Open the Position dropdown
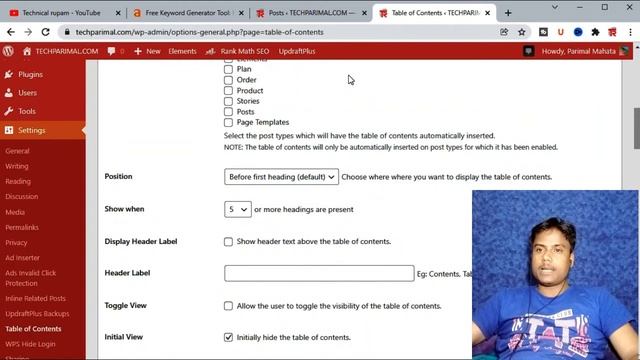 coord(281,177)
